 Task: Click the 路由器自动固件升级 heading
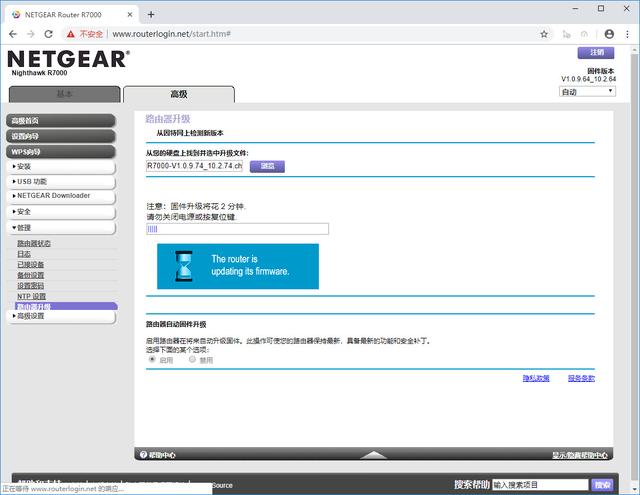click(176, 324)
